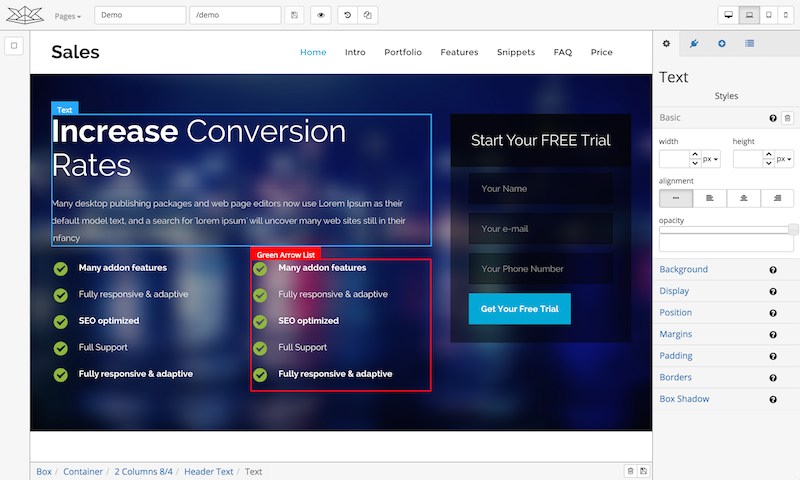
Task: Click the opacity slider handle
Action: tap(793, 230)
